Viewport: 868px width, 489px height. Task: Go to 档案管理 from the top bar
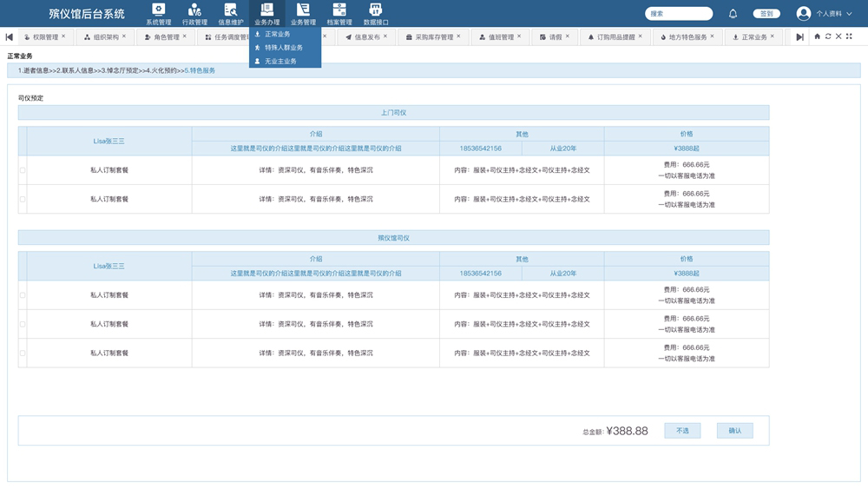click(339, 13)
